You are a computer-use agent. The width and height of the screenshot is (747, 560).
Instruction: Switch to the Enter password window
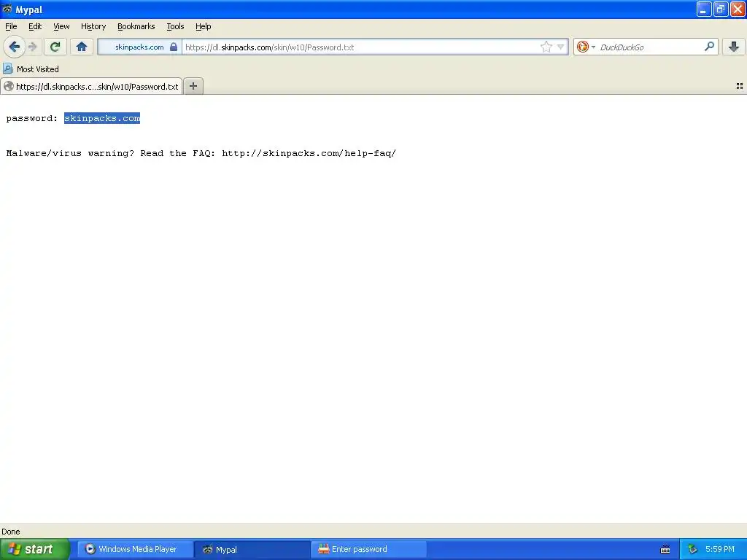(x=368, y=549)
